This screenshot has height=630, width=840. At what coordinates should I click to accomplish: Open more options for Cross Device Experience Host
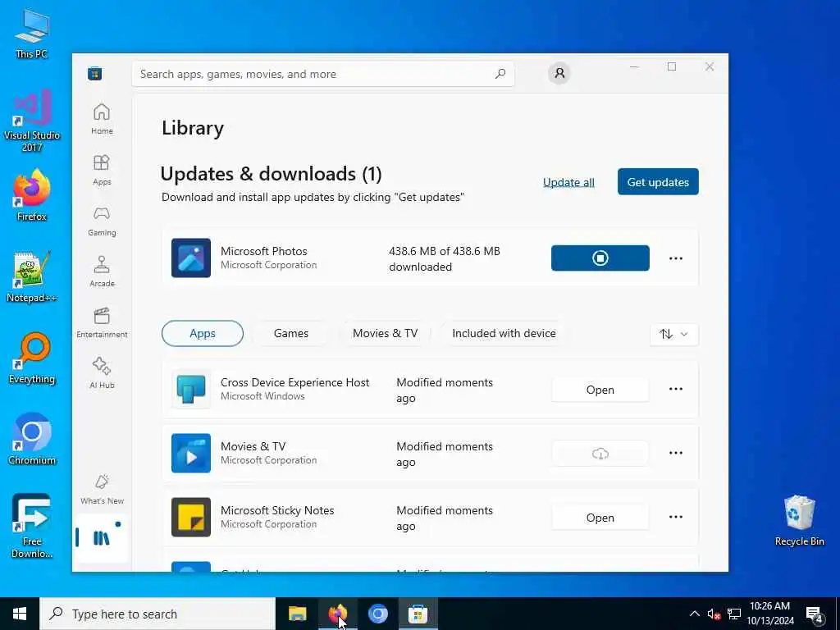coord(676,389)
